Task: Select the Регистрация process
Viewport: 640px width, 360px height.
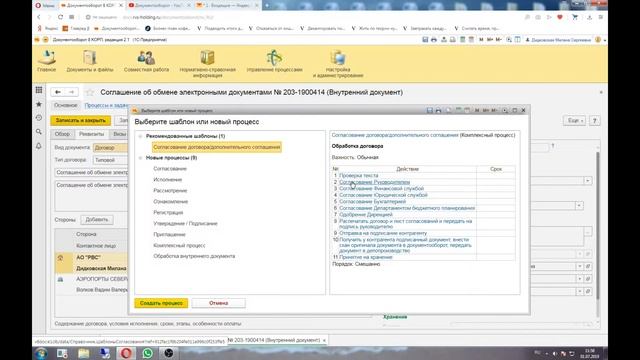Action: pos(168,213)
